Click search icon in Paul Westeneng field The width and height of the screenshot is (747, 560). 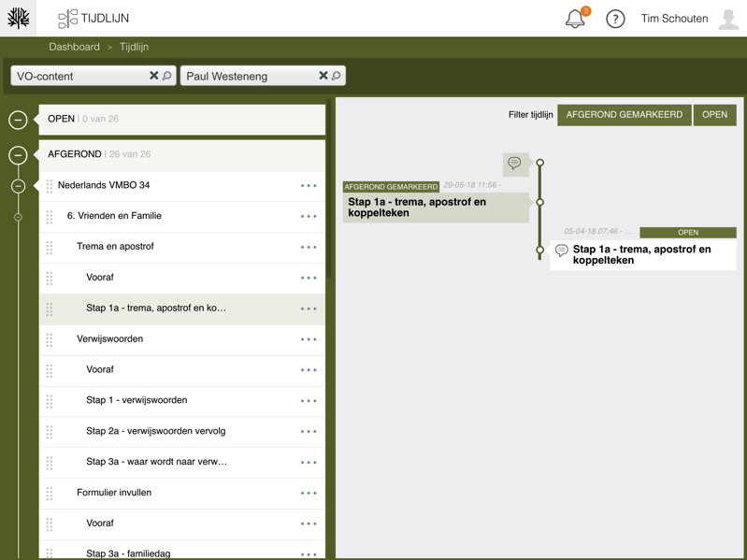337,76
